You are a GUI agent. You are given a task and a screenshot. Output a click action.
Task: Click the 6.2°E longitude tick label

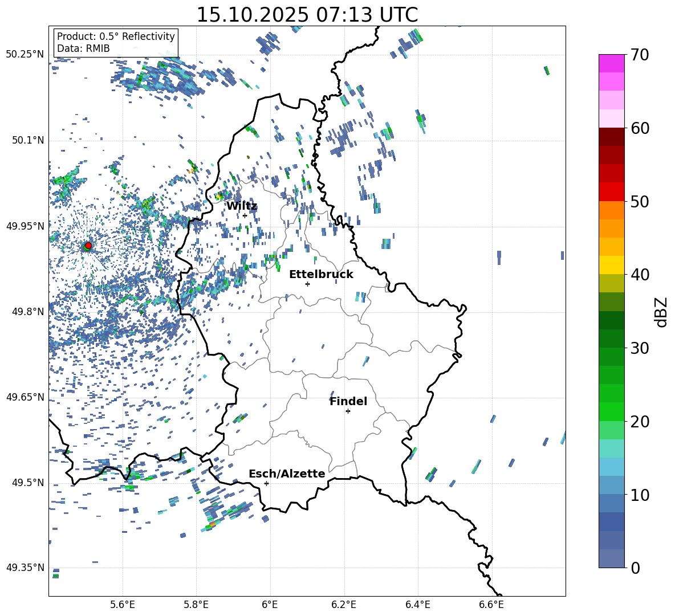pyautogui.click(x=344, y=603)
